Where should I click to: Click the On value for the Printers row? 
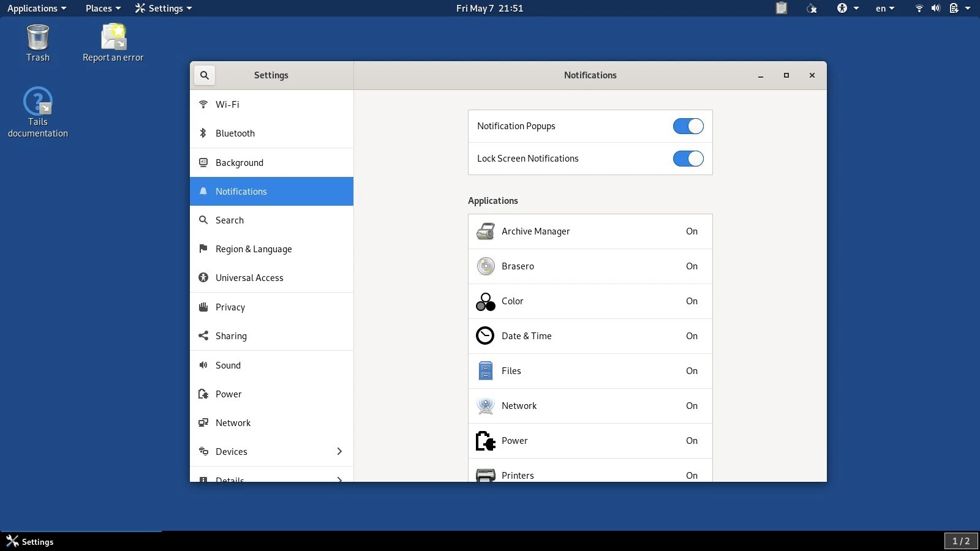[x=692, y=476]
